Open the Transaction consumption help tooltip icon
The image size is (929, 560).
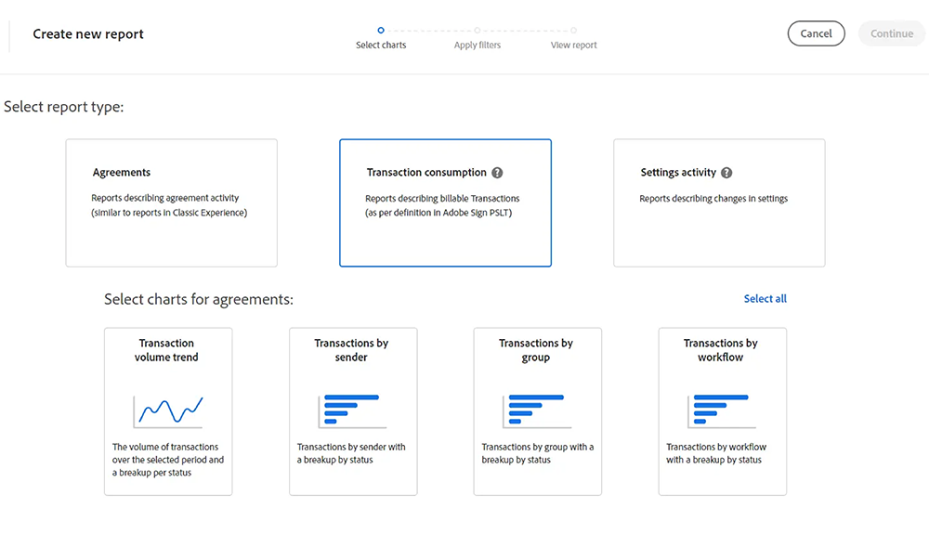[497, 172]
